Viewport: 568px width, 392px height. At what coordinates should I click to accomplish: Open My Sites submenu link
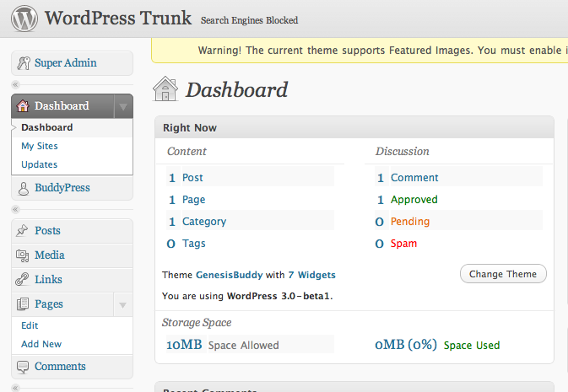40,146
